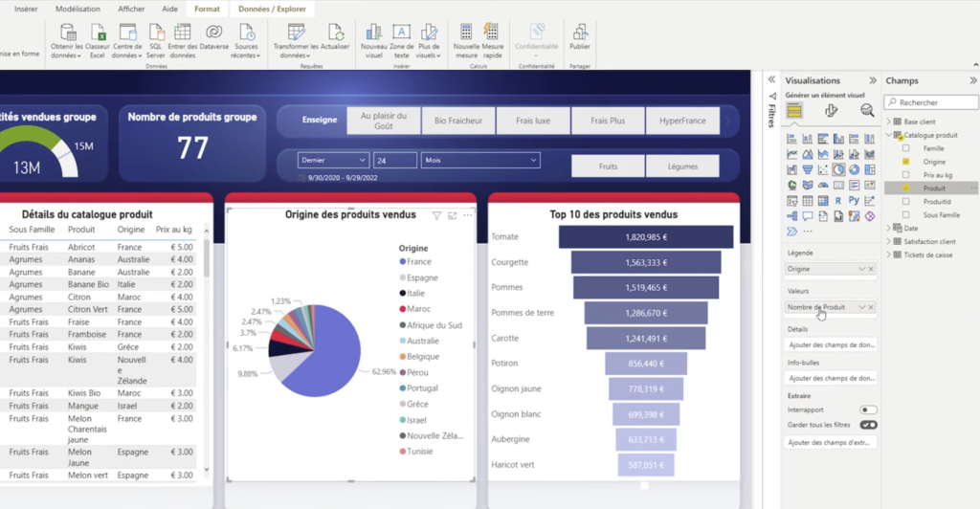Open More options on the pie visual
Viewport: 980px width, 509px height.
467,215
